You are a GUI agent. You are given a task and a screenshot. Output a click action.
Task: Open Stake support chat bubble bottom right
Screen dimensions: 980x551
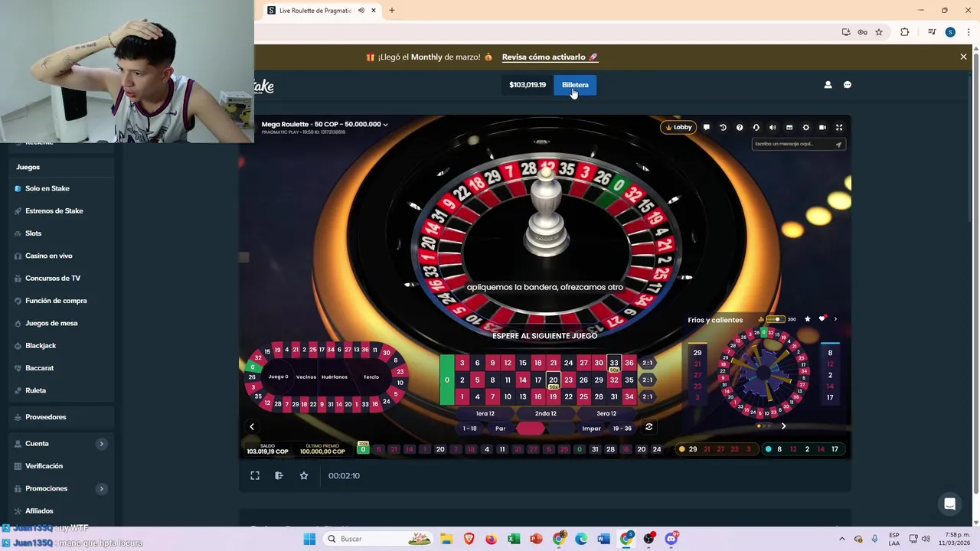tap(950, 504)
